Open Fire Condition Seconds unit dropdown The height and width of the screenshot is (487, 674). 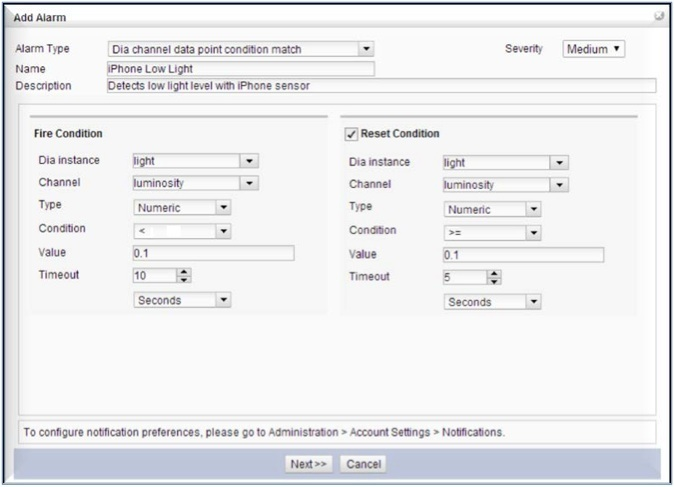click(223, 300)
